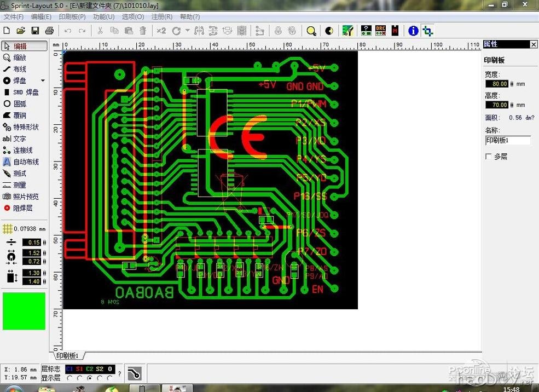Screen dimensions: 539x392
Task: Click the blue info icon in toolbar
Action: coord(413,31)
